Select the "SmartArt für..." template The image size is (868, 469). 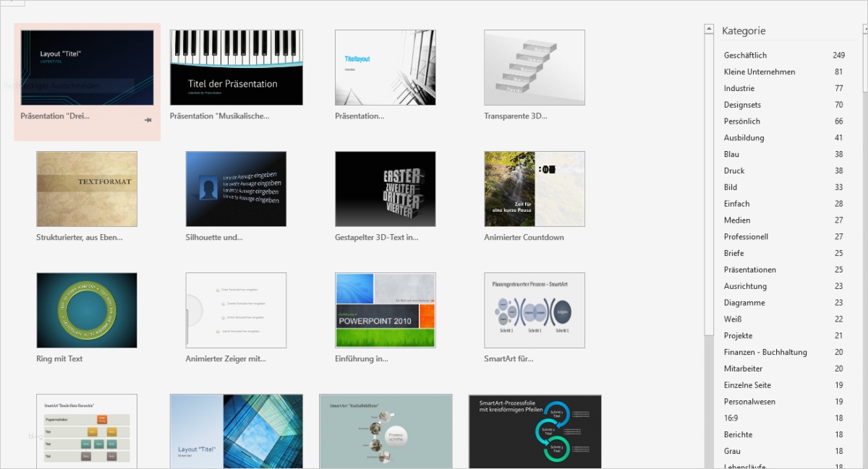[x=534, y=310]
